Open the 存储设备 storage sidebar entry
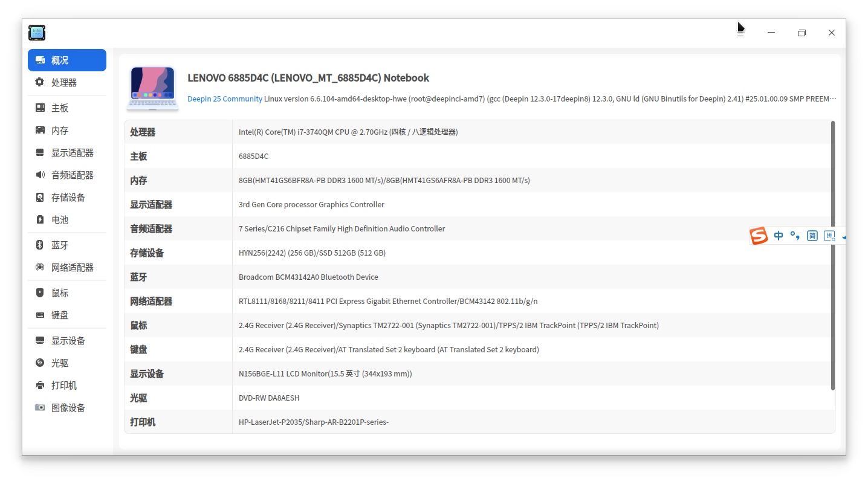The image size is (868, 481). point(67,198)
